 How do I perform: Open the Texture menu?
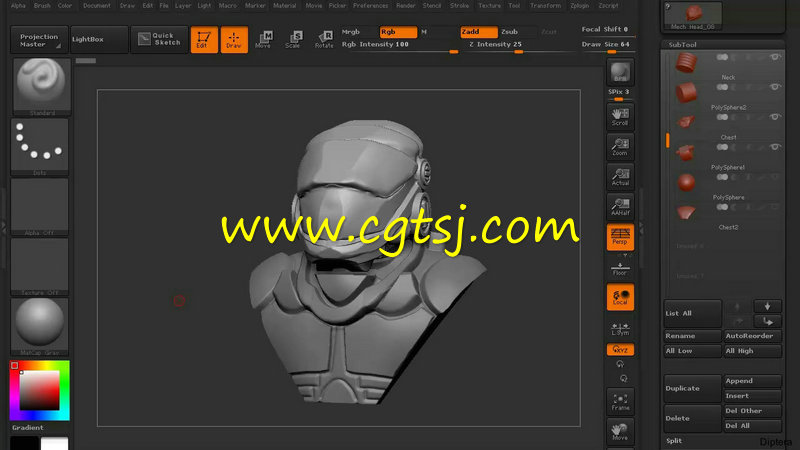point(489,6)
